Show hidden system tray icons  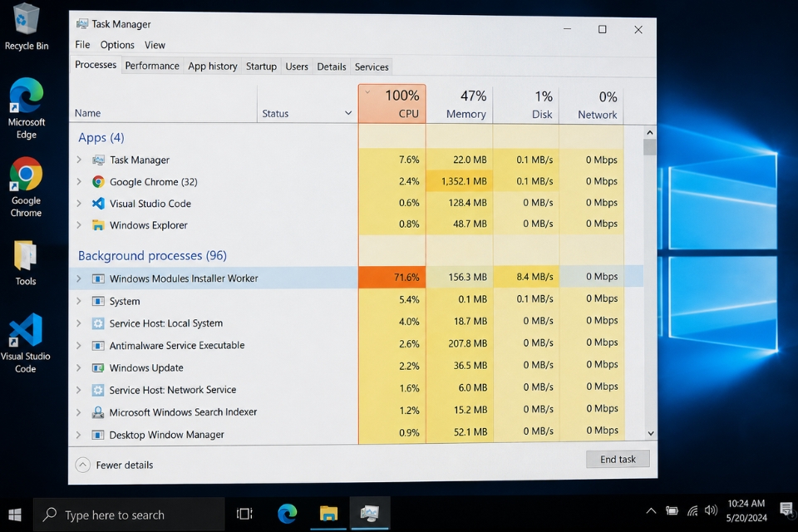[x=651, y=510]
